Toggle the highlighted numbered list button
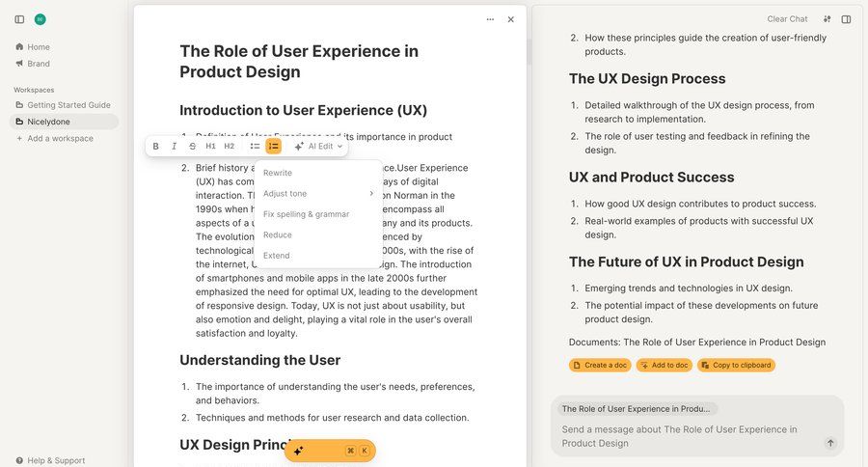868x467 pixels. click(x=273, y=147)
